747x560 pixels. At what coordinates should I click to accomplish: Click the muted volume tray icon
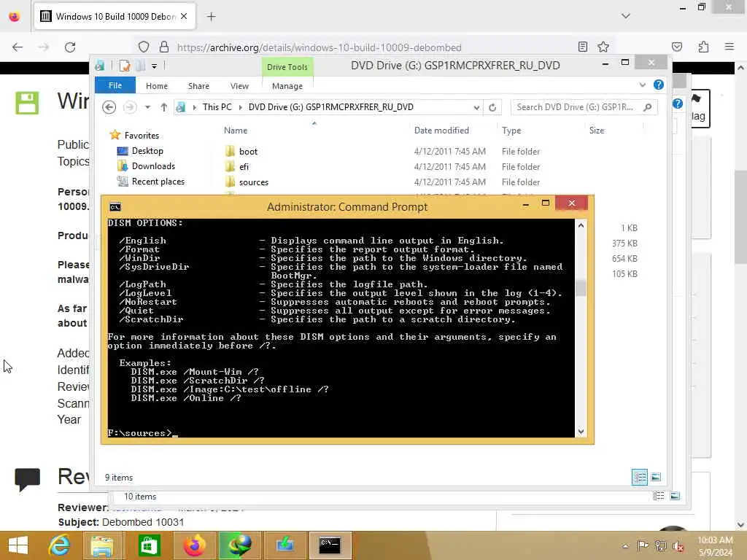tap(678, 545)
